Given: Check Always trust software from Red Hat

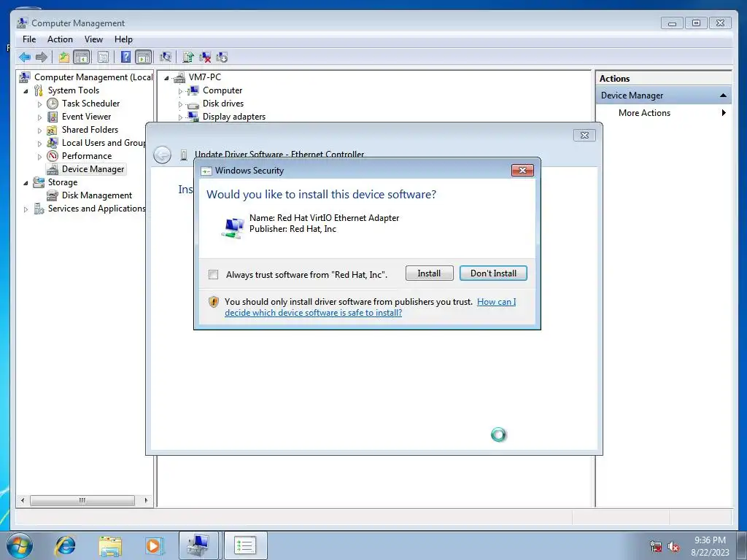Looking at the screenshot, I should click(x=214, y=275).
